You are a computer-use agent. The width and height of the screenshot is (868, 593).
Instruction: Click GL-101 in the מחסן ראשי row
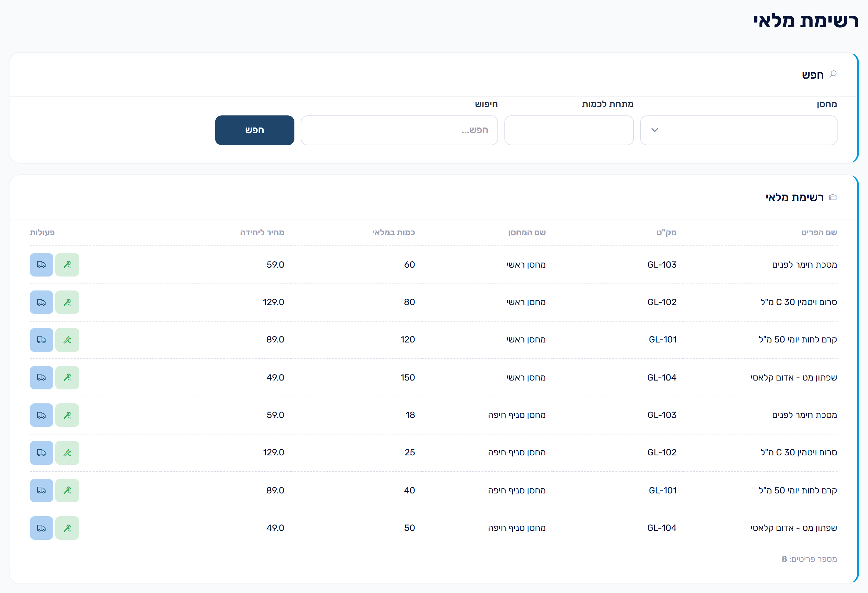click(x=662, y=340)
